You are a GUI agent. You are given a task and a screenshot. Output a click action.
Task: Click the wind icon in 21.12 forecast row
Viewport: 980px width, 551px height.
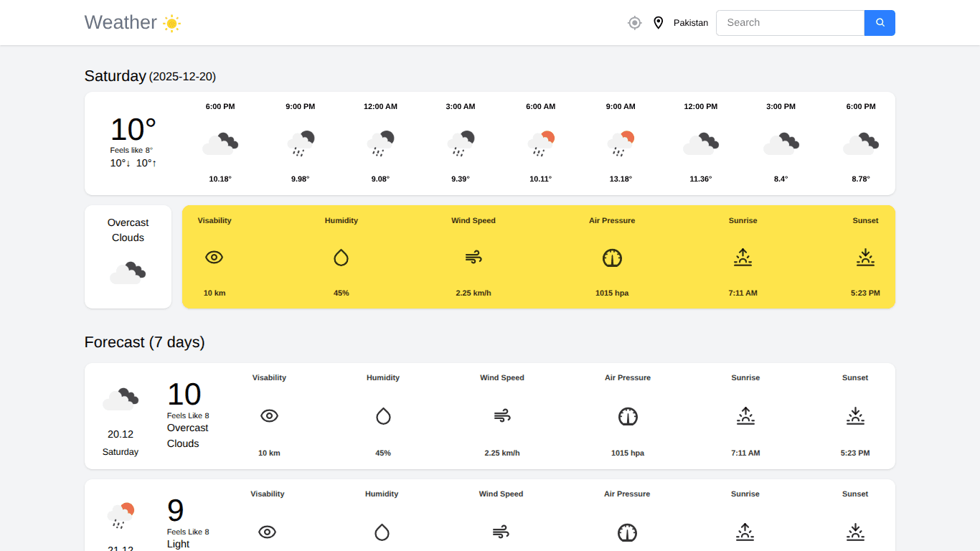(501, 532)
